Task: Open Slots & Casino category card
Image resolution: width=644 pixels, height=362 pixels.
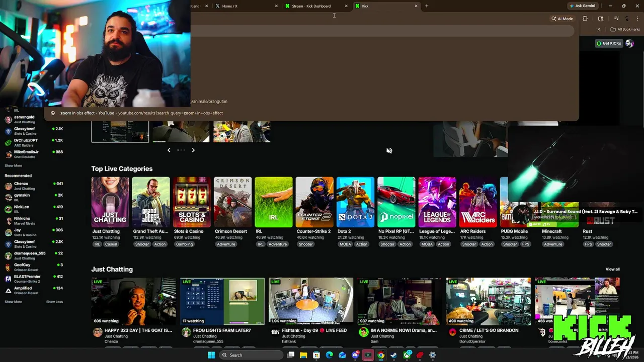Action: [192, 202]
